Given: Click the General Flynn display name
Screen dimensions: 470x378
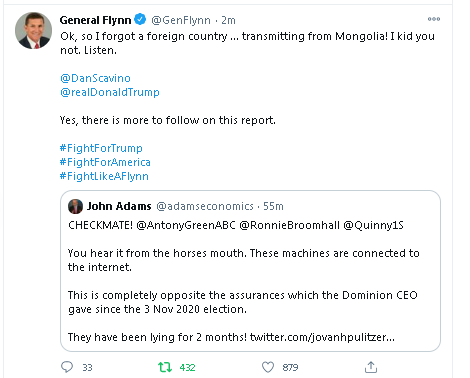Looking at the screenshot, I should pos(95,20).
